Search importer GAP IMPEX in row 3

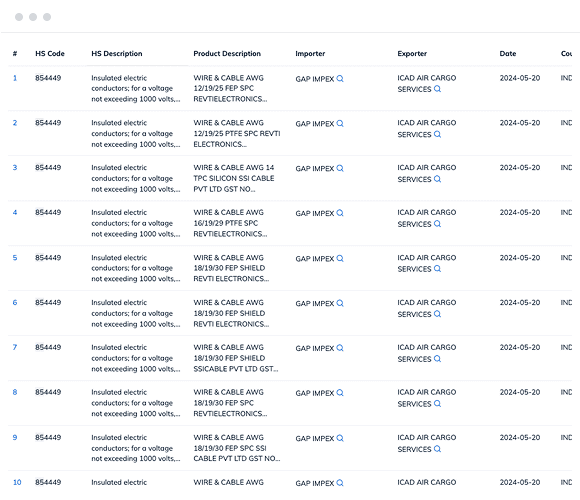pyautogui.click(x=340, y=168)
